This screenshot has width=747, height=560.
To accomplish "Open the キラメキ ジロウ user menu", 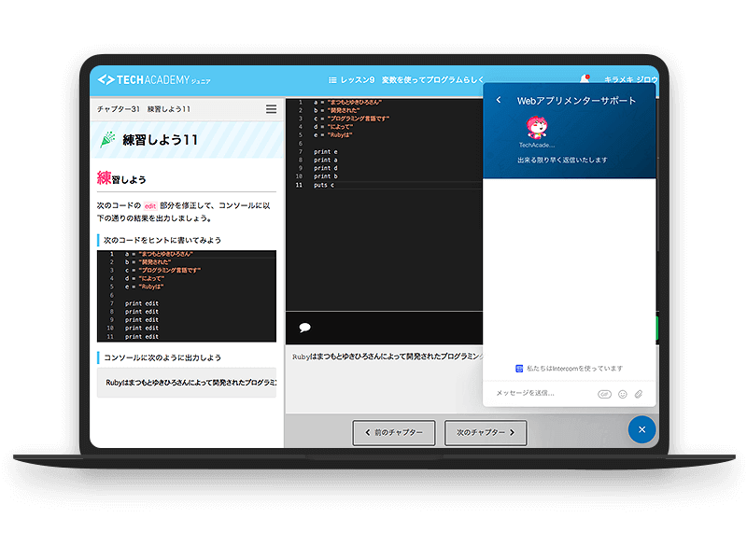I will (x=631, y=79).
